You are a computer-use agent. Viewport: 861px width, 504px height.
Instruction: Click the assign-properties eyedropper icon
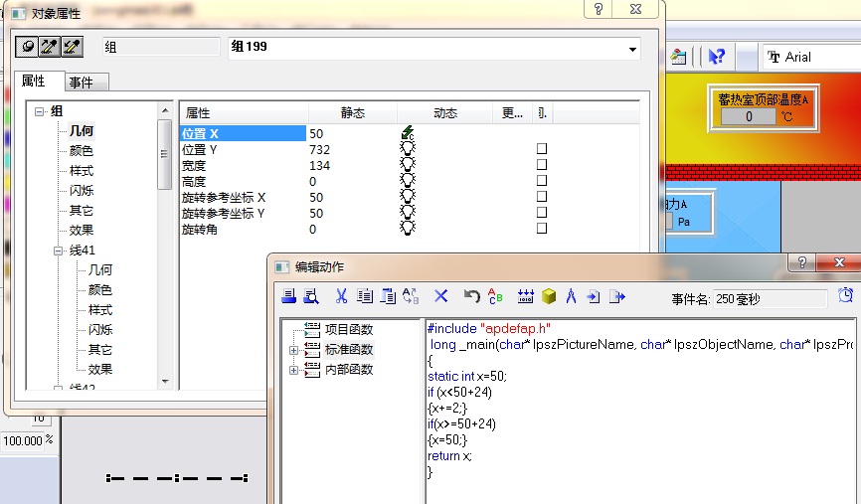coord(72,47)
